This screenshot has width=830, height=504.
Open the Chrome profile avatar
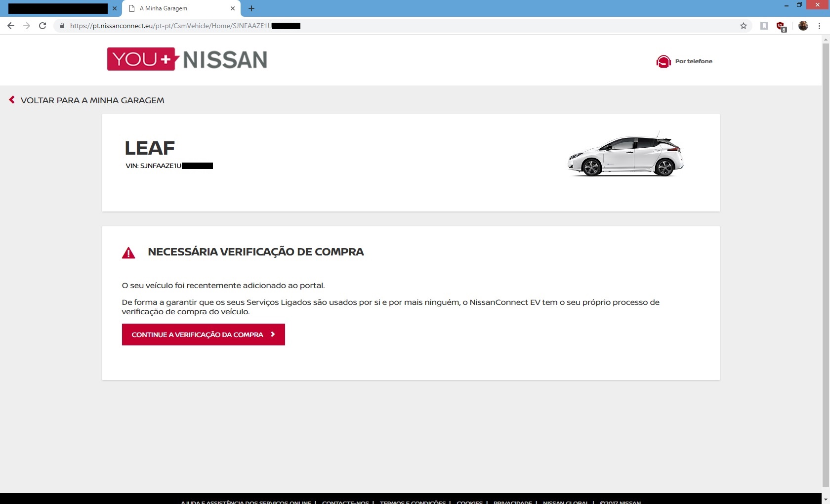coord(803,26)
